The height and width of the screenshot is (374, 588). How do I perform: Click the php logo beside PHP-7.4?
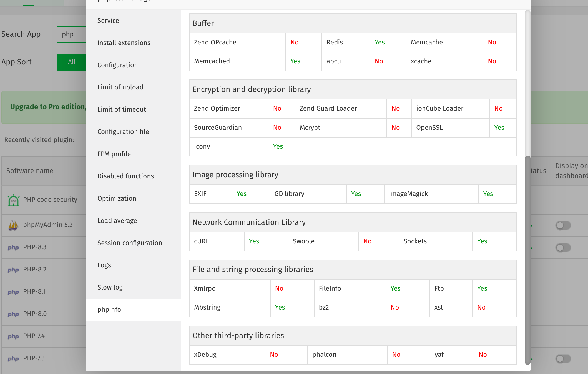pyautogui.click(x=13, y=336)
